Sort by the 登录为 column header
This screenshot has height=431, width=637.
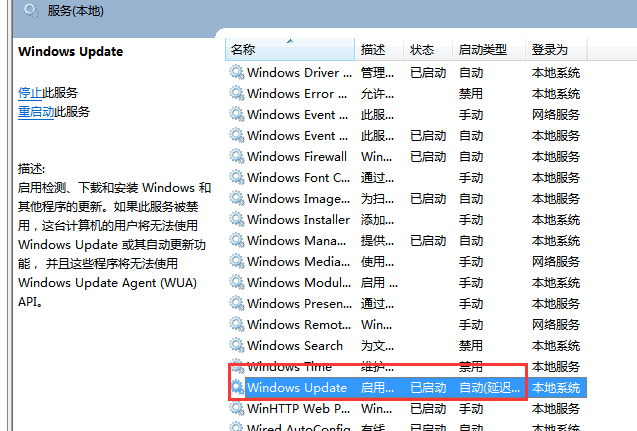pos(556,50)
